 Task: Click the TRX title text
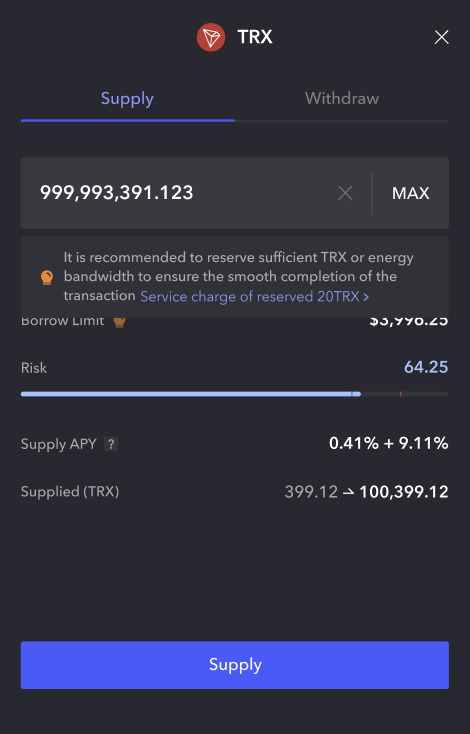click(255, 37)
